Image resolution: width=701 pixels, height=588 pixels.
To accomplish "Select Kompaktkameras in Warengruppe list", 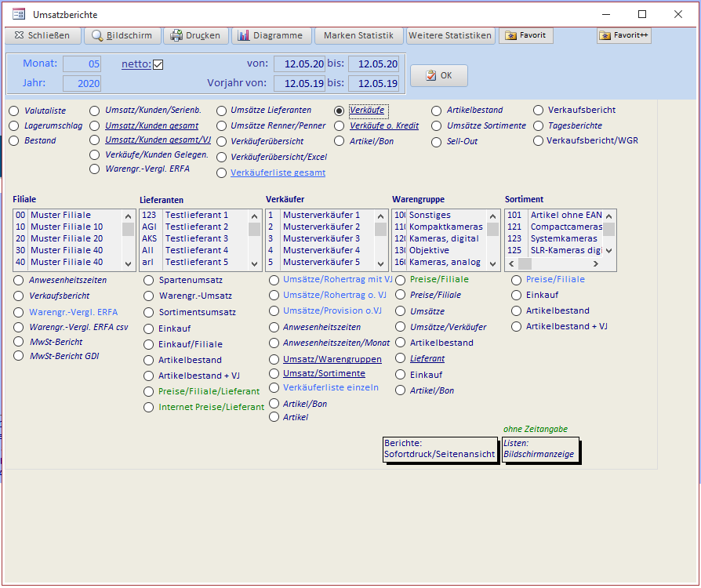I will [440, 227].
